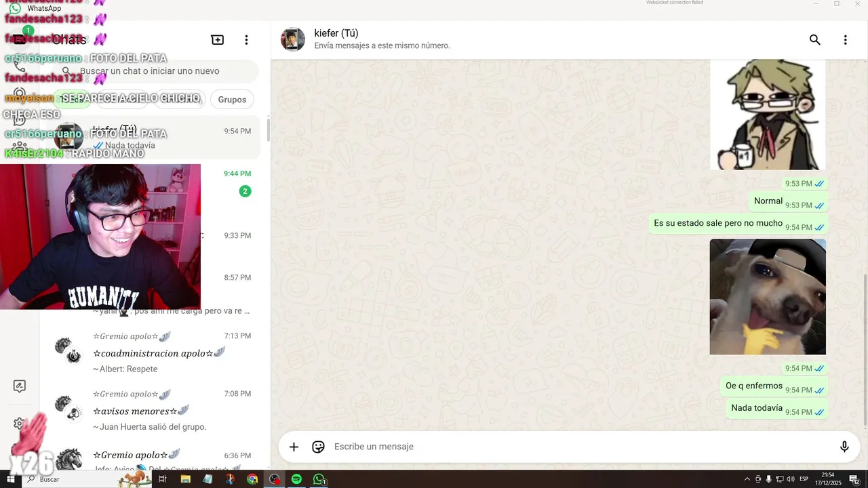Open the Chats list options menu

coord(246,40)
